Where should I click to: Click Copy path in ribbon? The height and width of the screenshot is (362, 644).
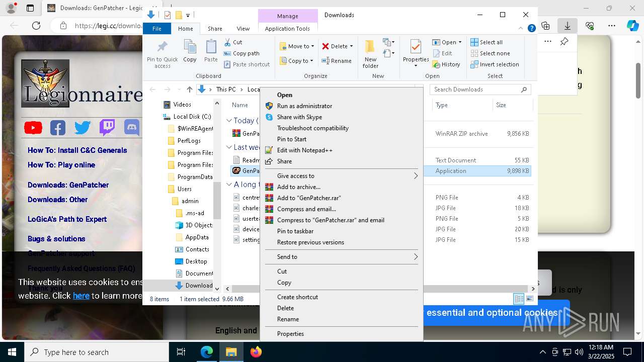pos(242,53)
